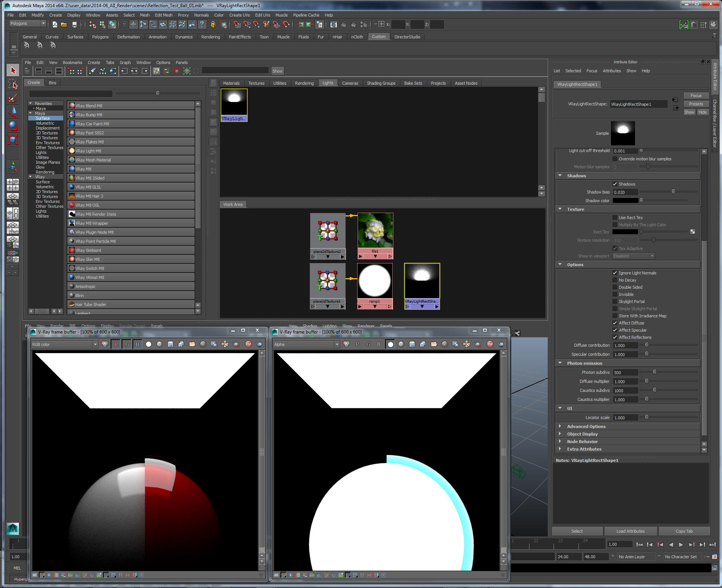Enable the Invisible checkbox

tap(615, 294)
